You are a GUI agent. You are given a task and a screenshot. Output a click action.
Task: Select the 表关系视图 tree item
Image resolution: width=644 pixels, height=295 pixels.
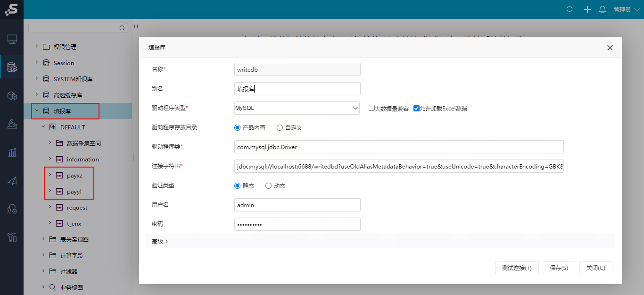[x=74, y=239]
